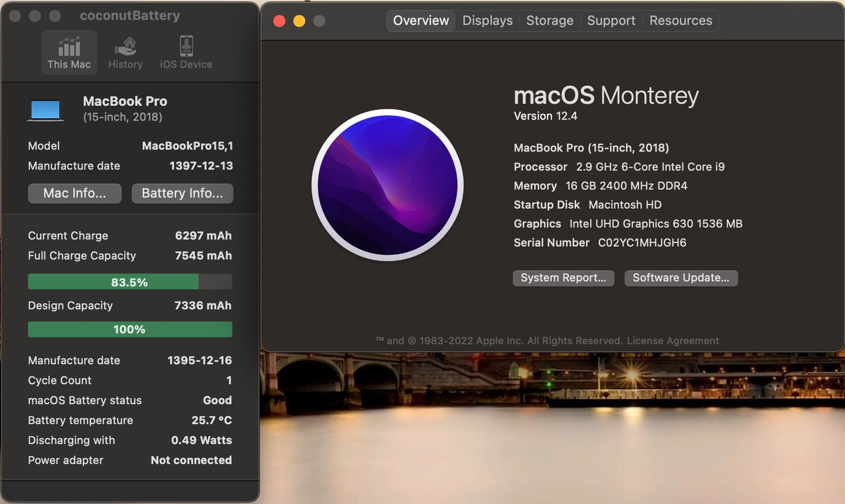This screenshot has height=504, width=845.
Task: Click the Serial Number value
Action: [641, 243]
